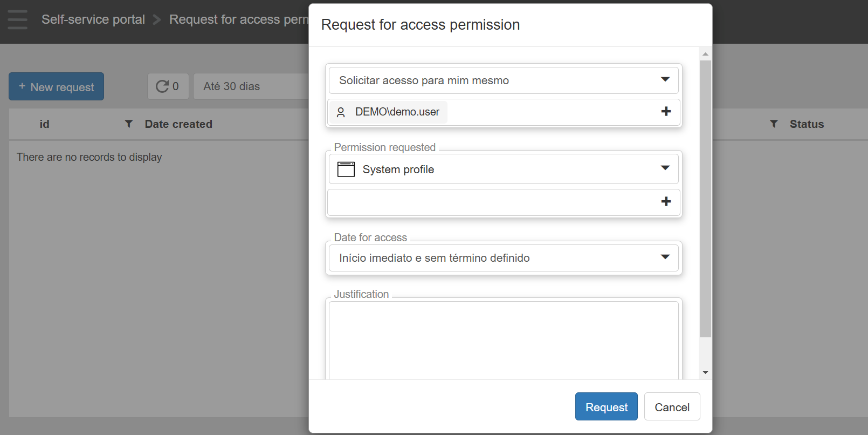Viewport: 868px width, 435px height.
Task: Click the refresh icon showing 0
Action: coord(168,86)
